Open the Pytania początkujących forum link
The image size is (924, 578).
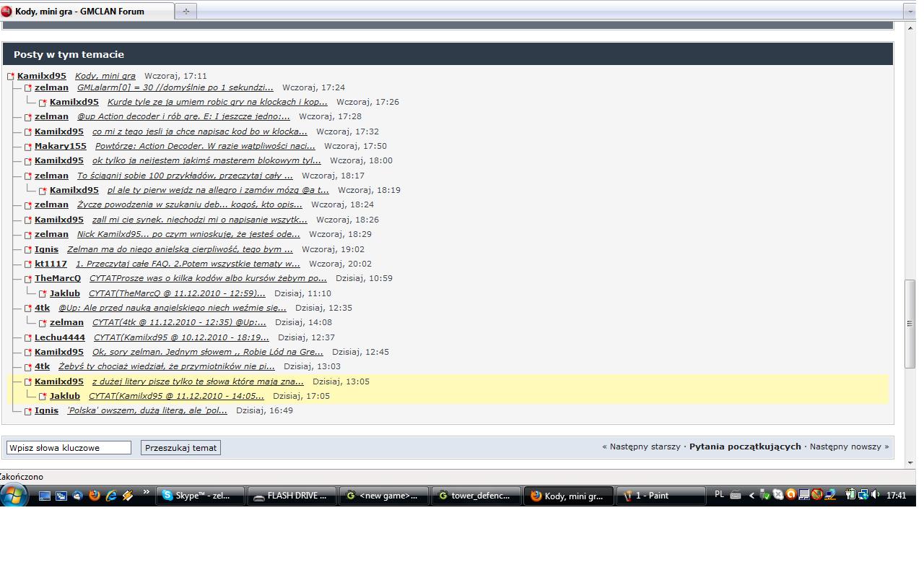(745, 447)
